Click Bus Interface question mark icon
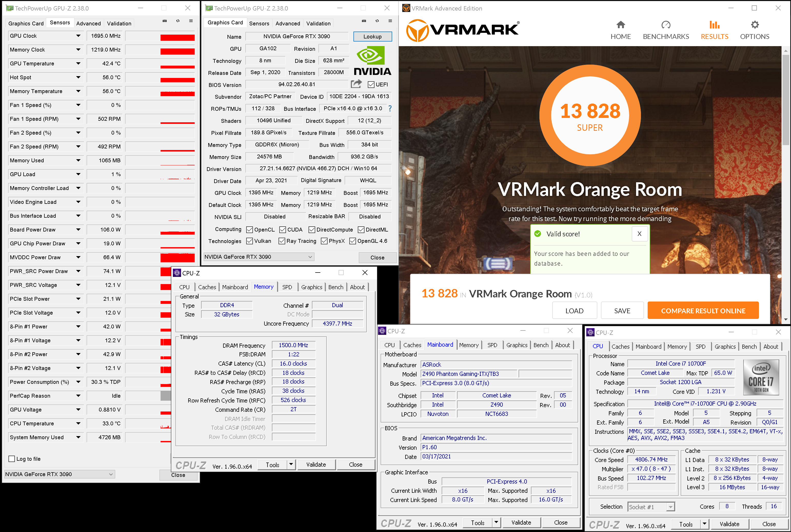This screenshot has width=791, height=532. [x=390, y=108]
